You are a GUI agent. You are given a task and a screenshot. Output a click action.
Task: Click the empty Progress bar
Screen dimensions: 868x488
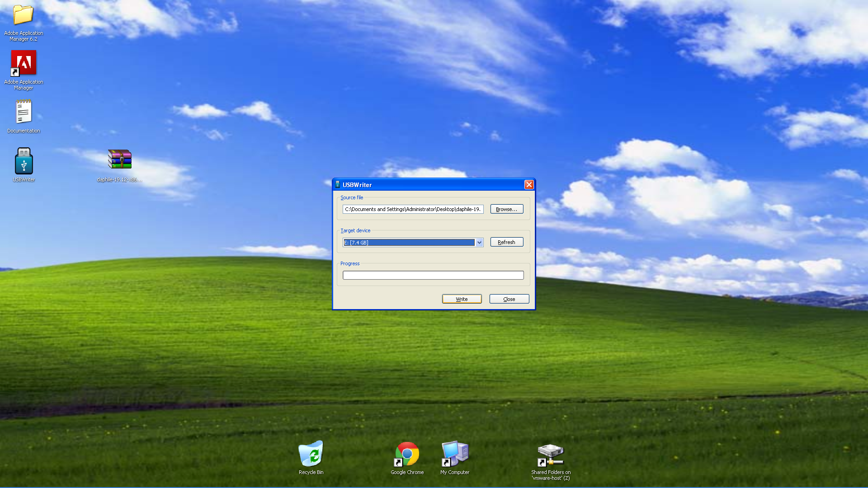(433, 275)
